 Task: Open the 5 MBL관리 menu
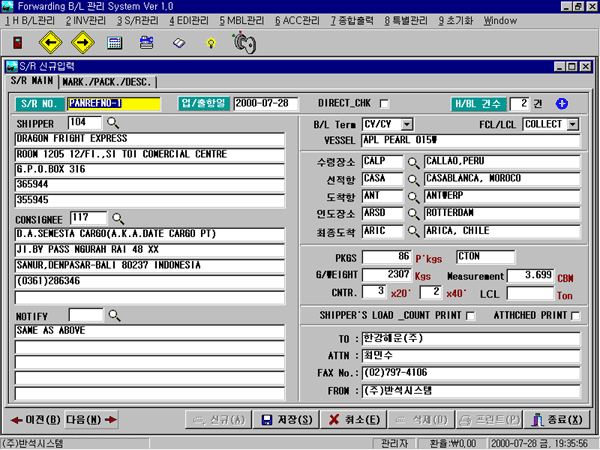pyautogui.click(x=241, y=21)
